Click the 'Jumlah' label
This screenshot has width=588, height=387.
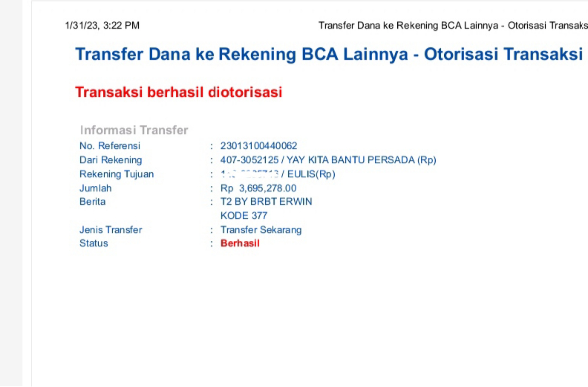95,188
